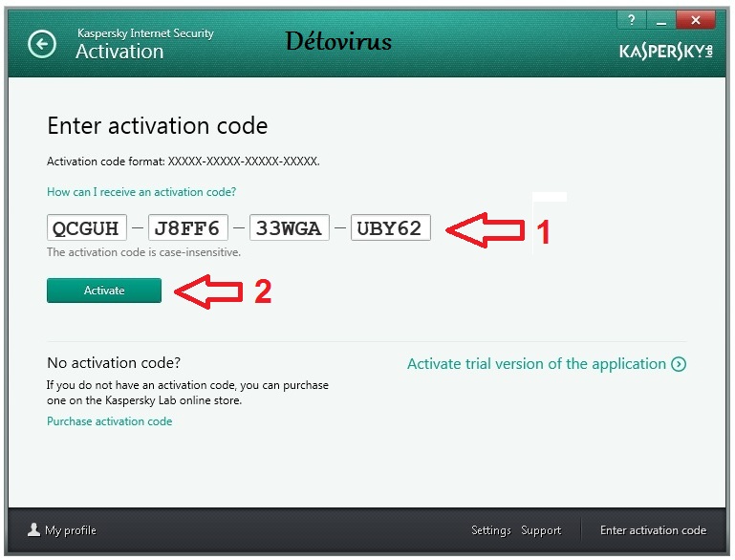Open Support in the bottom bar
The image size is (735, 560).
[541, 530]
